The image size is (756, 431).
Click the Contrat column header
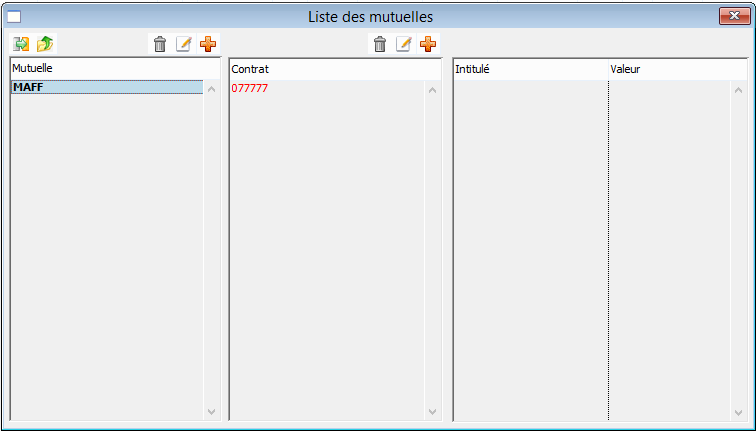[x=335, y=69]
